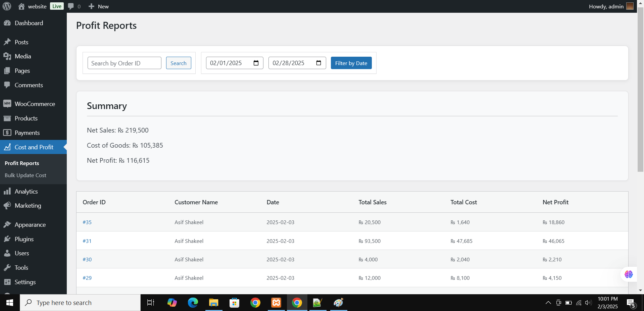Click the Filter by Date button

(351, 63)
